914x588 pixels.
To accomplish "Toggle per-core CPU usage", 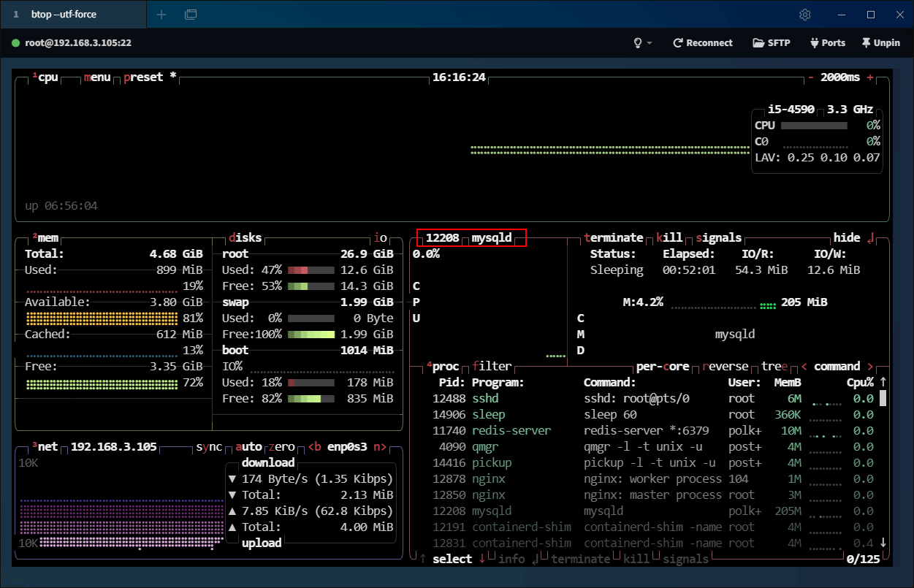I will point(663,367).
